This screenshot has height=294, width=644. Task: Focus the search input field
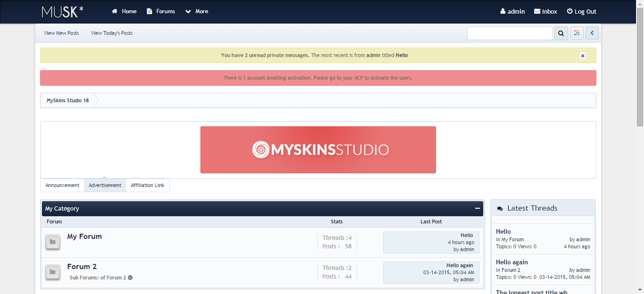pos(510,33)
